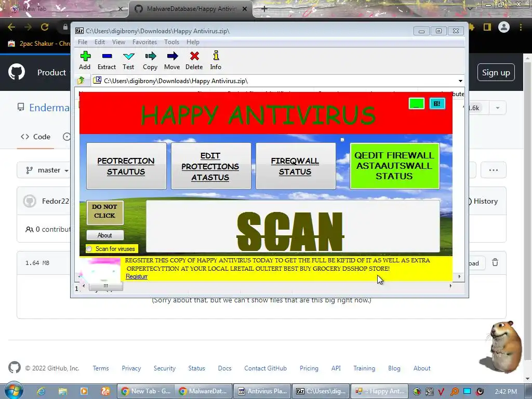Open the dropdown arrow next to star count
The image size is (532, 399).
(498, 108)
